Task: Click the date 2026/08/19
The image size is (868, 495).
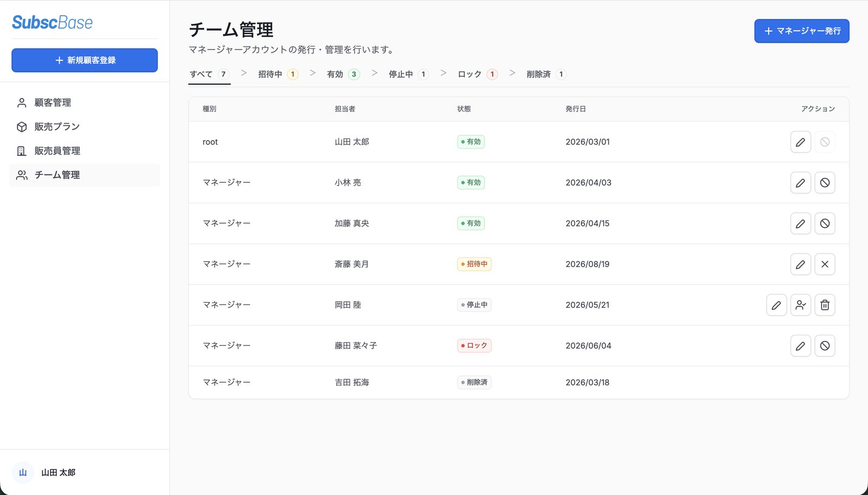Action: (x=588, y=264)
